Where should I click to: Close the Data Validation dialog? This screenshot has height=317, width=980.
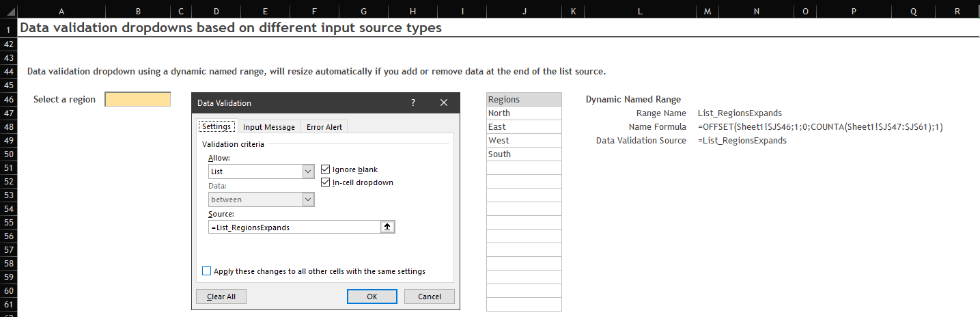444,103
